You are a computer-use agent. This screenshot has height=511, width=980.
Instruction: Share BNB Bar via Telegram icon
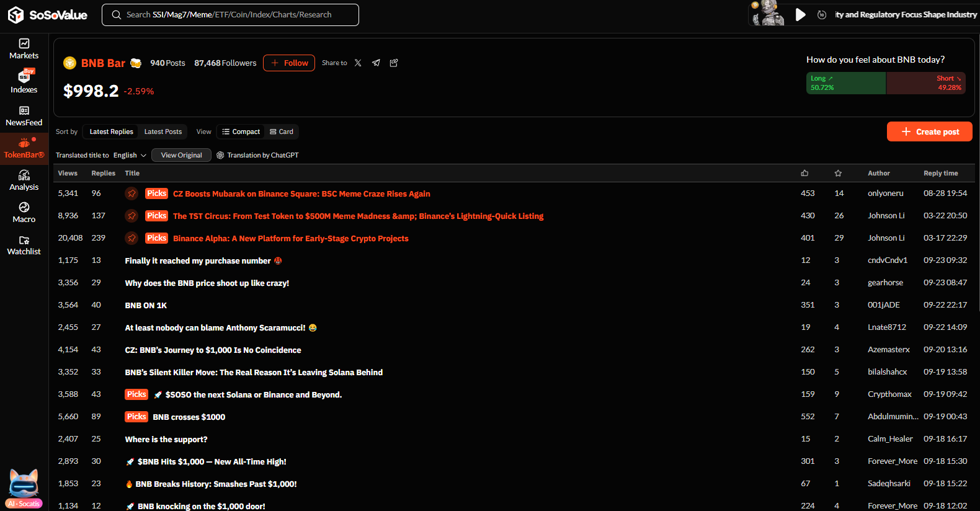pos(376,63)
